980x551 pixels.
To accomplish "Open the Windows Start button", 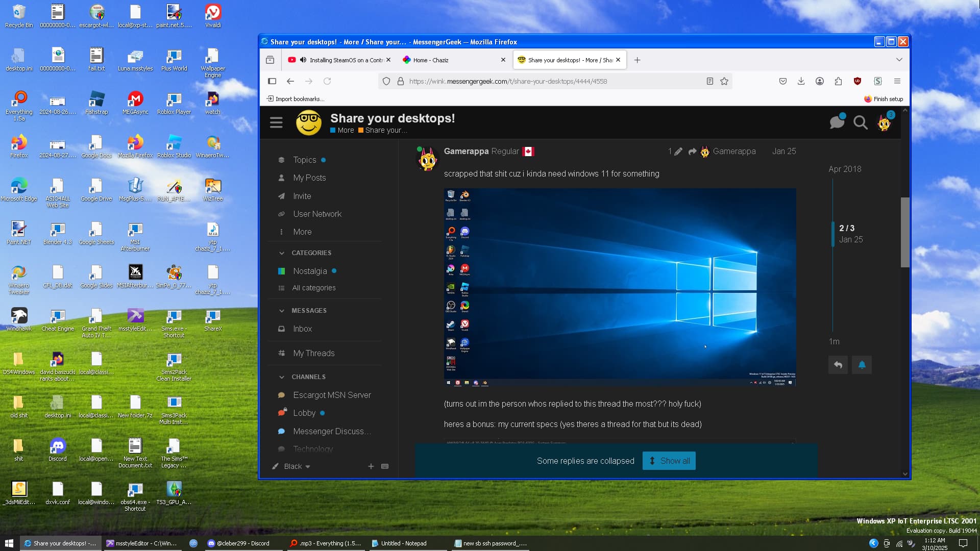I will 9,543.
